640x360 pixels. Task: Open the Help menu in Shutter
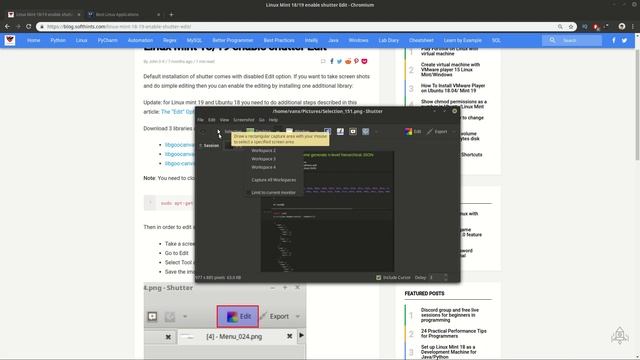273,120
